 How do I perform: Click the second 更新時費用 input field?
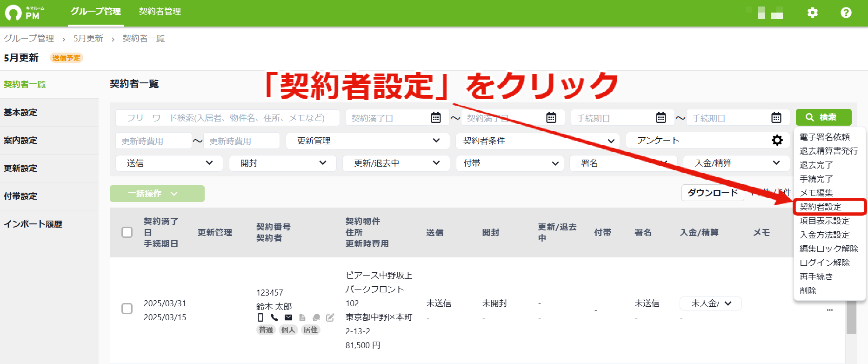point(241,141)
